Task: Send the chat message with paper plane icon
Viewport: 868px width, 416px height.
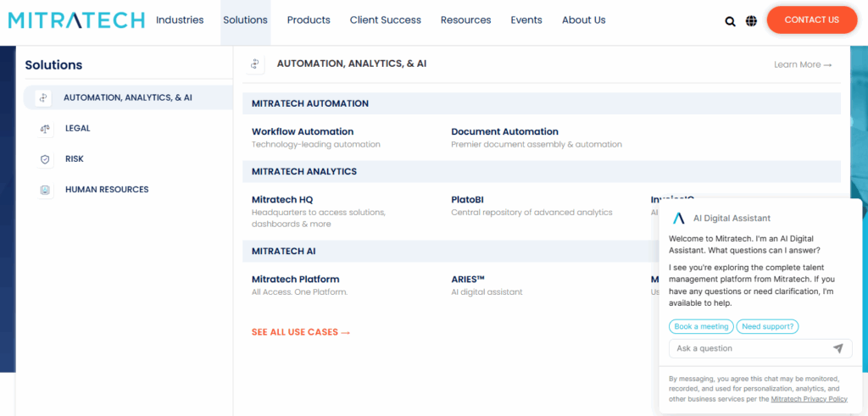Action: 838,348
